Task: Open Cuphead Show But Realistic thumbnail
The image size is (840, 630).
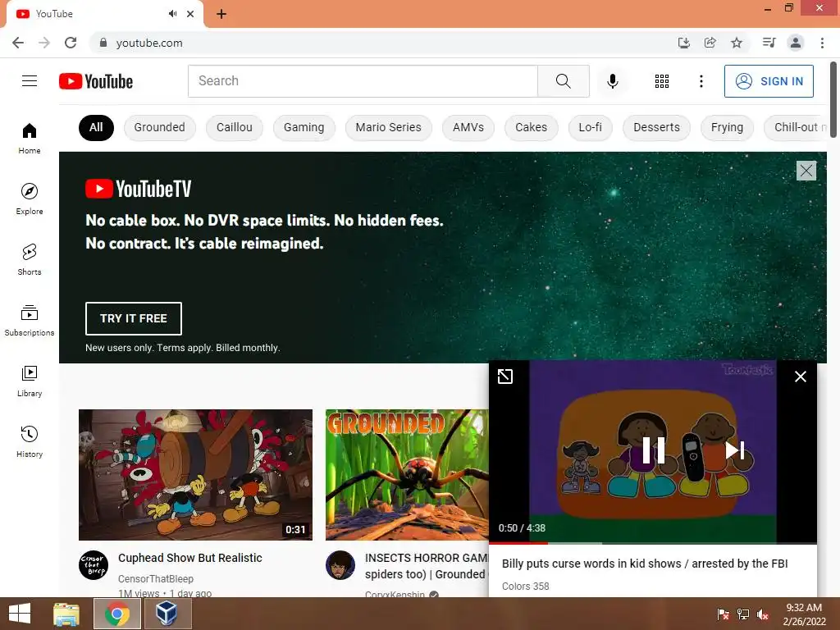Action: 195,475
